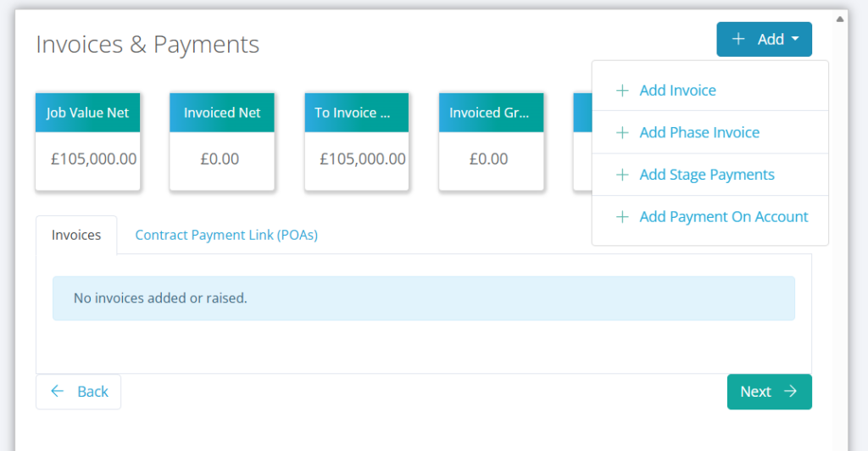Click the plus icon beside Add Invoice

coord(622,90)
